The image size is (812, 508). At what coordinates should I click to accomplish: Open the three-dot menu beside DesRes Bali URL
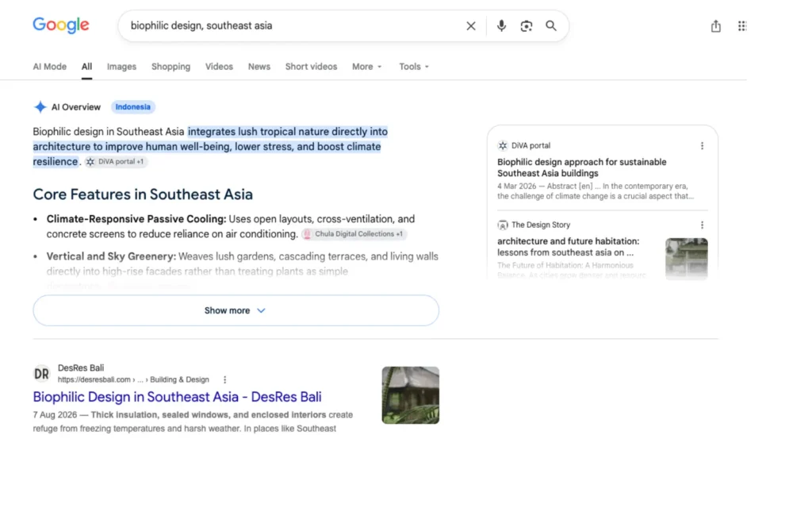(224, 380)
